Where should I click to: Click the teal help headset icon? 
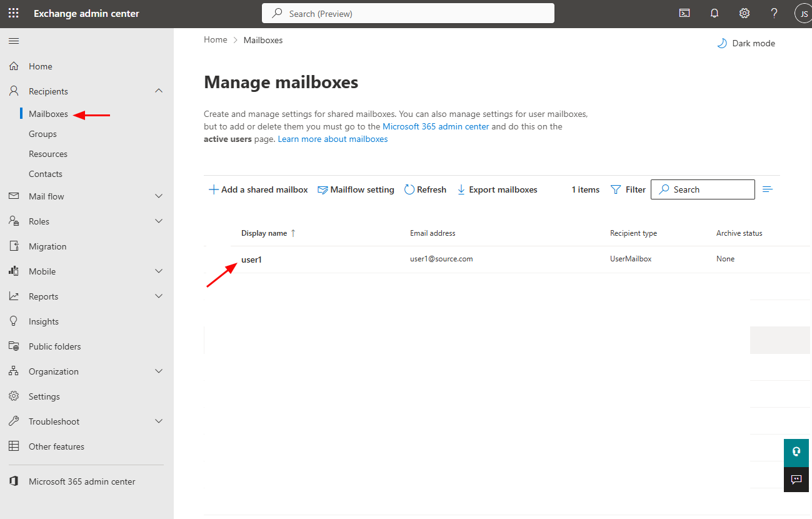click(796, 452)
